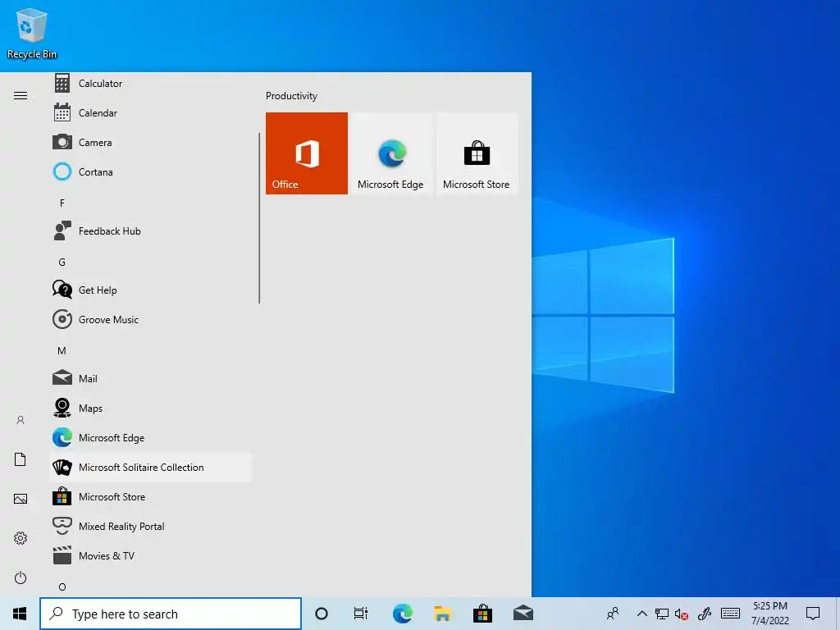Open Microsoft Store from the taskbar

coord(482,614)
